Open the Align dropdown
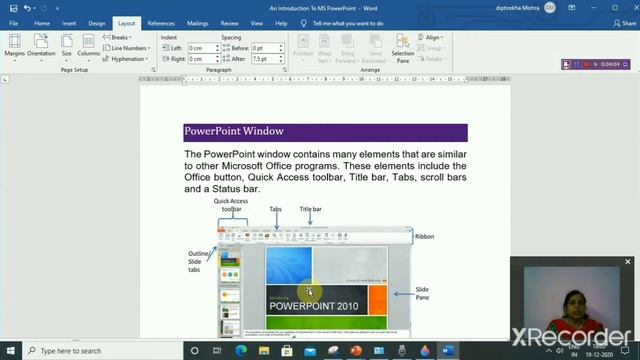This screenshot has width=640, height=360. click(431, 37)
